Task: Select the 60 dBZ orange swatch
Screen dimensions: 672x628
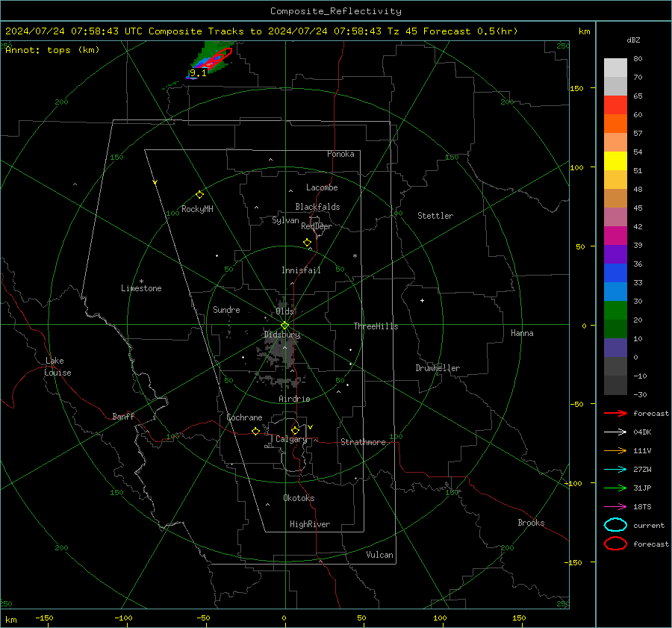Action: point(615,123)
